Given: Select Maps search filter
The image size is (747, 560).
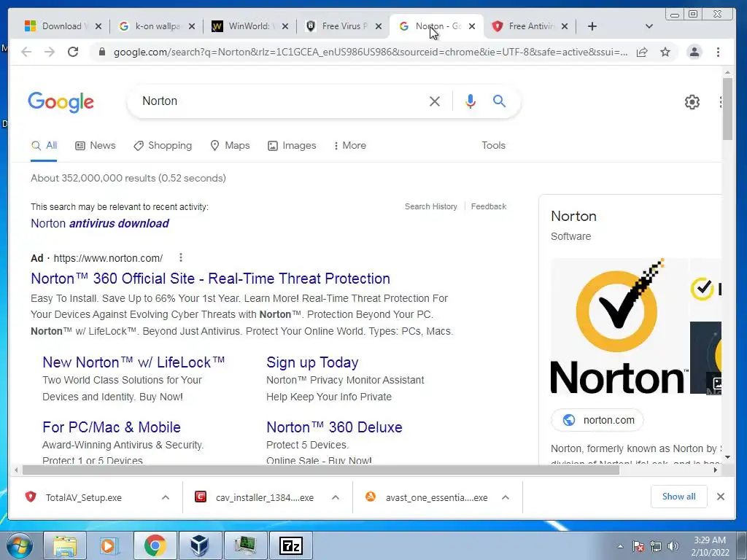Looking at the screenshot, I should pyautogui.click(x=230, y=145).
